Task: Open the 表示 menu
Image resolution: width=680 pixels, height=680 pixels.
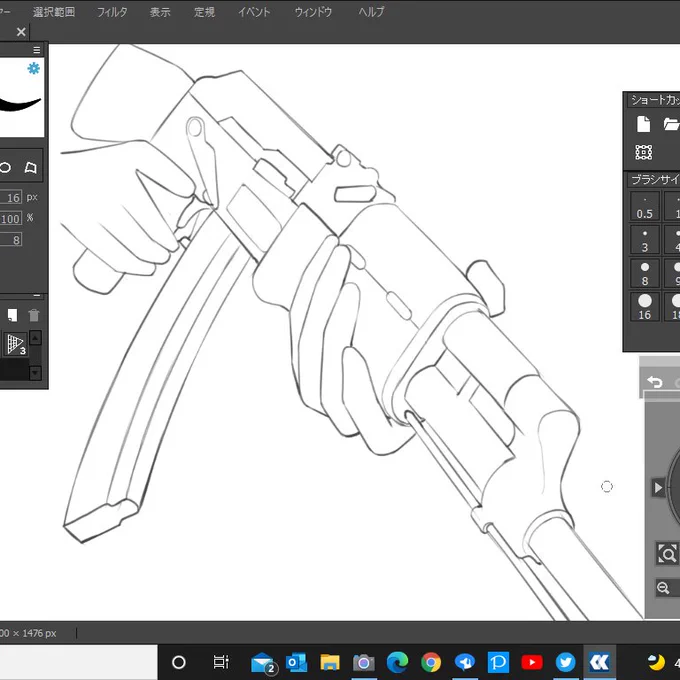Action: pos(160,12)
